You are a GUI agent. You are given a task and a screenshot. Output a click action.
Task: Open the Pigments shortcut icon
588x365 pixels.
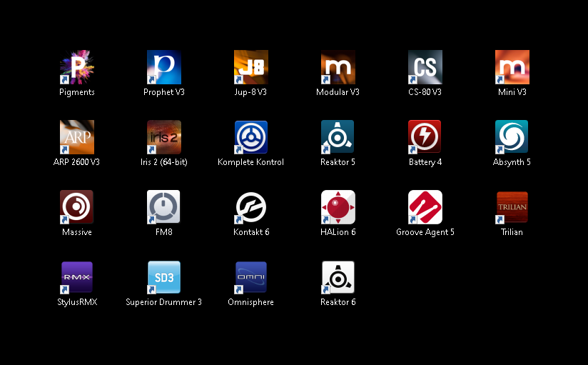tap(77, 67)
